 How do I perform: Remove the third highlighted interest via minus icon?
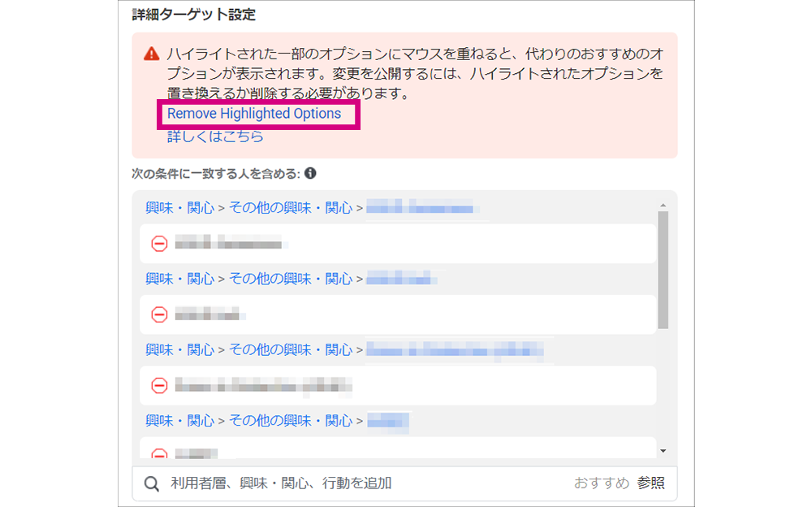click(x=159, y=385)
